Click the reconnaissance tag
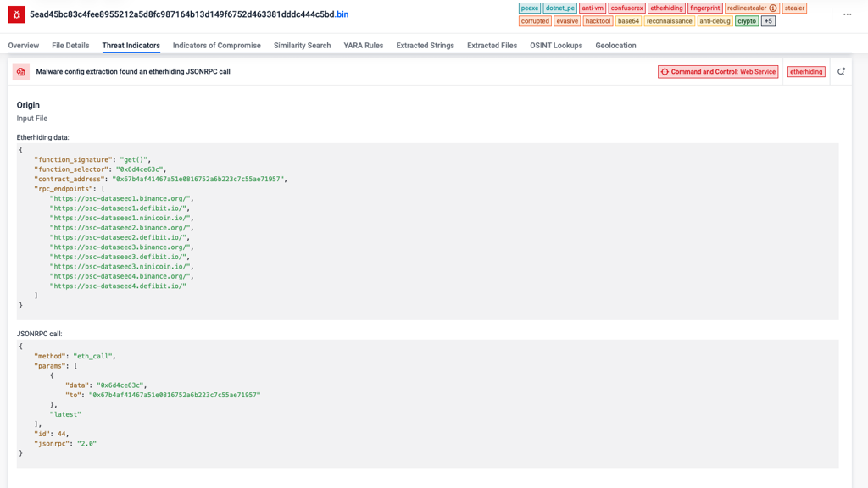This screenshot has height=488, width=868. coord(670,21)
